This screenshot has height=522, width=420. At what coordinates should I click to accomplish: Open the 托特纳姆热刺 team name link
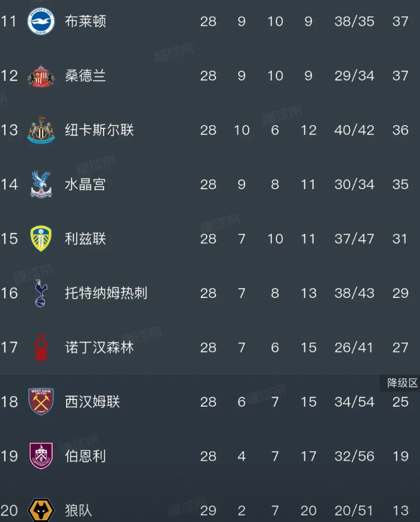pyautogui.click(x=106, y=293)
